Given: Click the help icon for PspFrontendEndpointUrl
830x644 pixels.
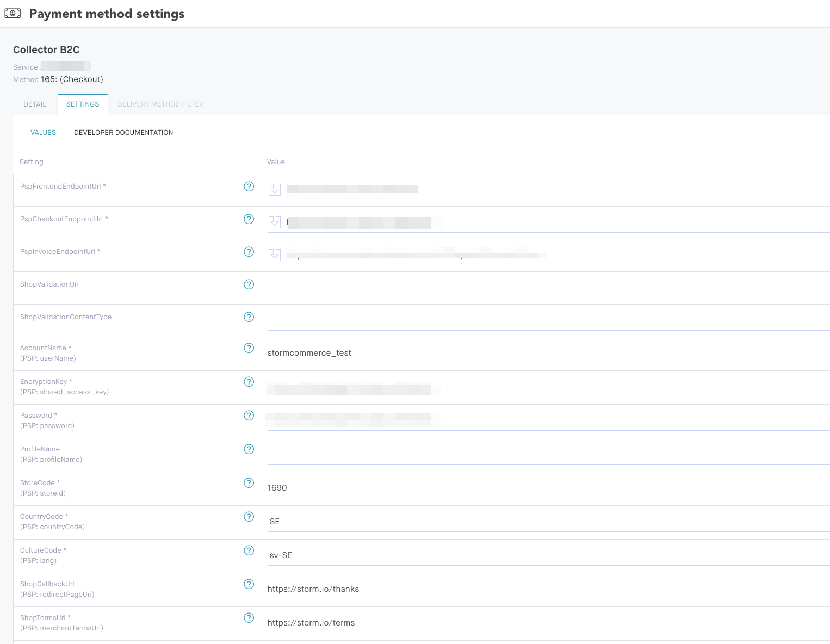Looking at the screenshot, I should pos(249,187).
